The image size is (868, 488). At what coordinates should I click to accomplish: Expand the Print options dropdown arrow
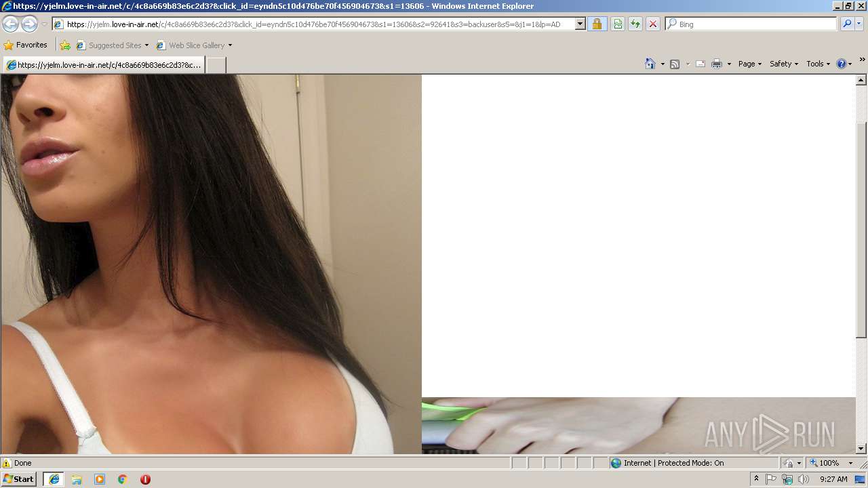click(729, 64)
